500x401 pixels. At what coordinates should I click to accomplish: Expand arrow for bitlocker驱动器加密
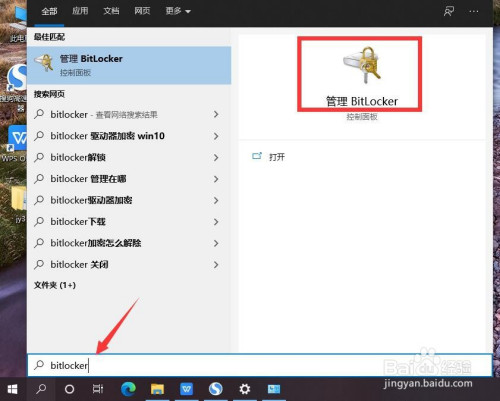pyautogui.click(x=216, y=200)
